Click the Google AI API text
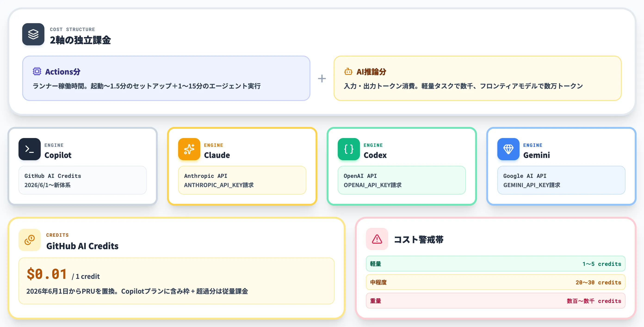644x327 pixels. (525, 176)
